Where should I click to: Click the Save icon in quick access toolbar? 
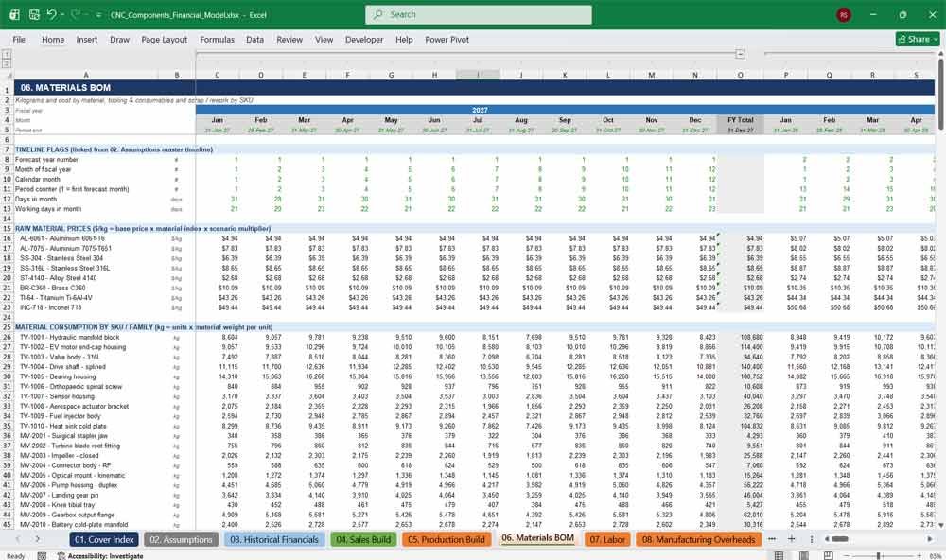34,14
